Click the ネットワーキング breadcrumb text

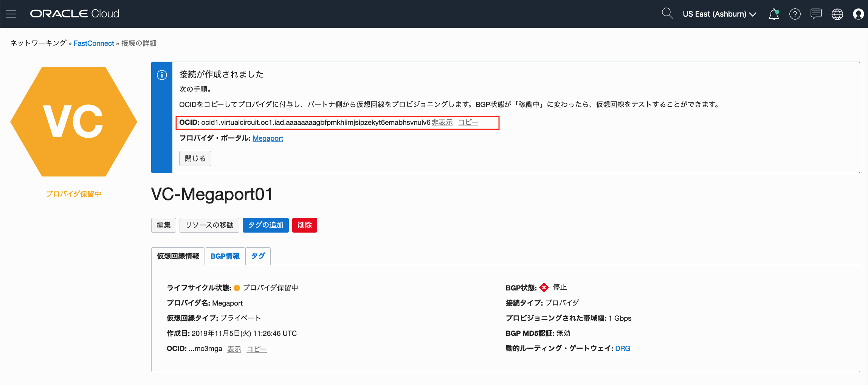[38, 43]
